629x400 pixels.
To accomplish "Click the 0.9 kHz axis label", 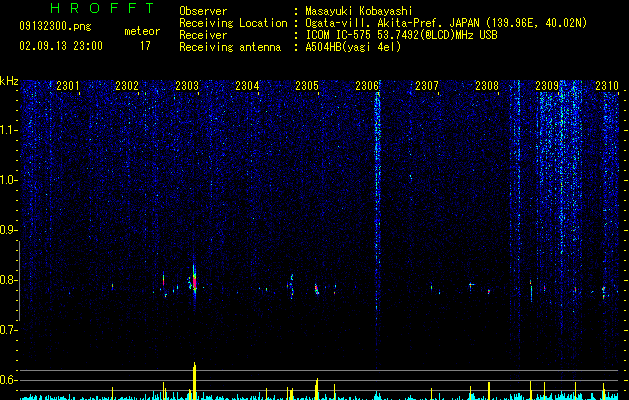I will pyautogui.click(x=9, y=230).
